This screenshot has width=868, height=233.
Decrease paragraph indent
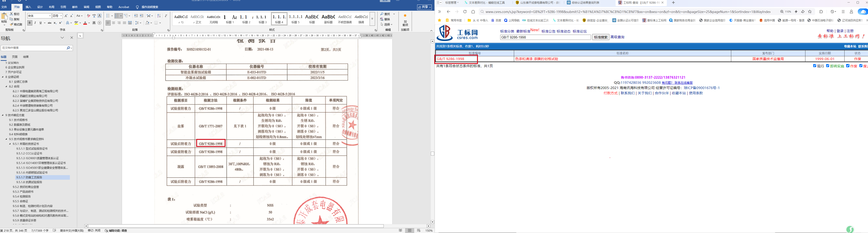tap(136, 16)
